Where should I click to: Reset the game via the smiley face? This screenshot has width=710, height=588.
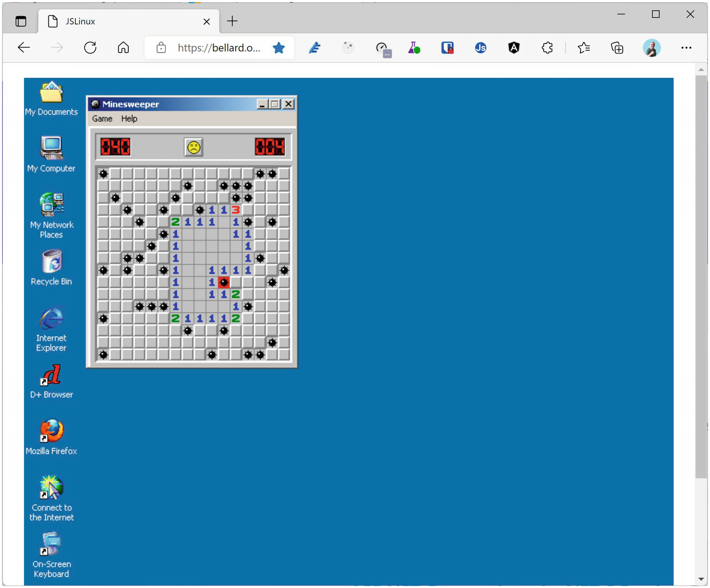click(x=193, y=147)
